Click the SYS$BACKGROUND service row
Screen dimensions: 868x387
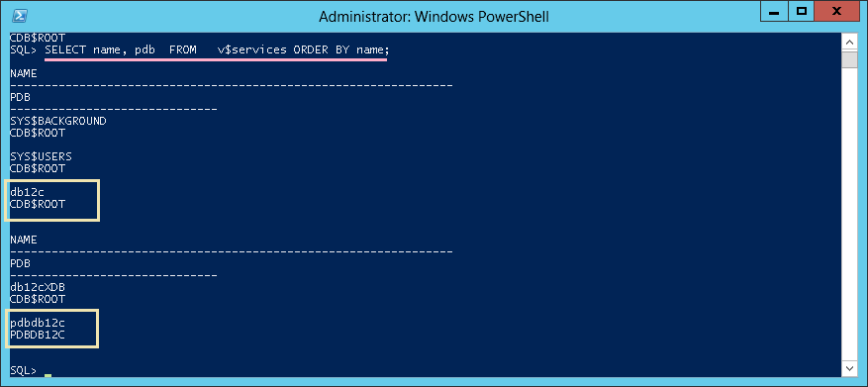(x=58, y=121)
